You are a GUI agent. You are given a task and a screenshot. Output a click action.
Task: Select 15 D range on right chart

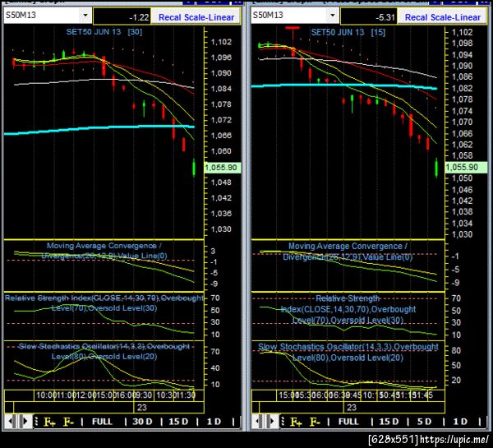coord(389,422)
